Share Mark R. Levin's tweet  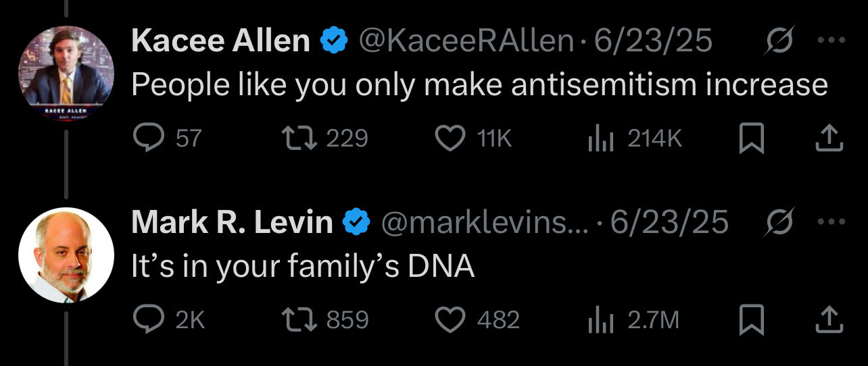click(829, 319)
